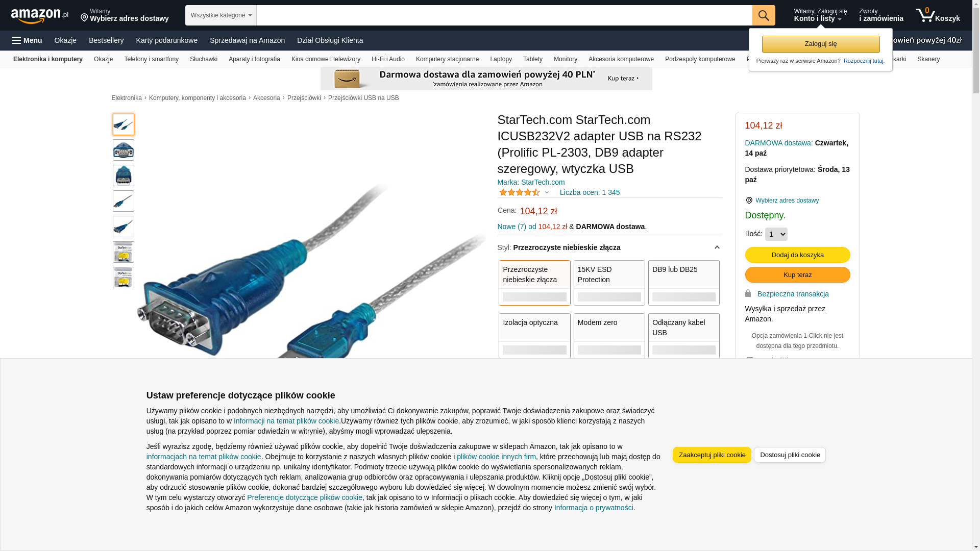Select the second product thumbnail image
980x551 pixels.
pyautogui.click(x=124, y=150)
